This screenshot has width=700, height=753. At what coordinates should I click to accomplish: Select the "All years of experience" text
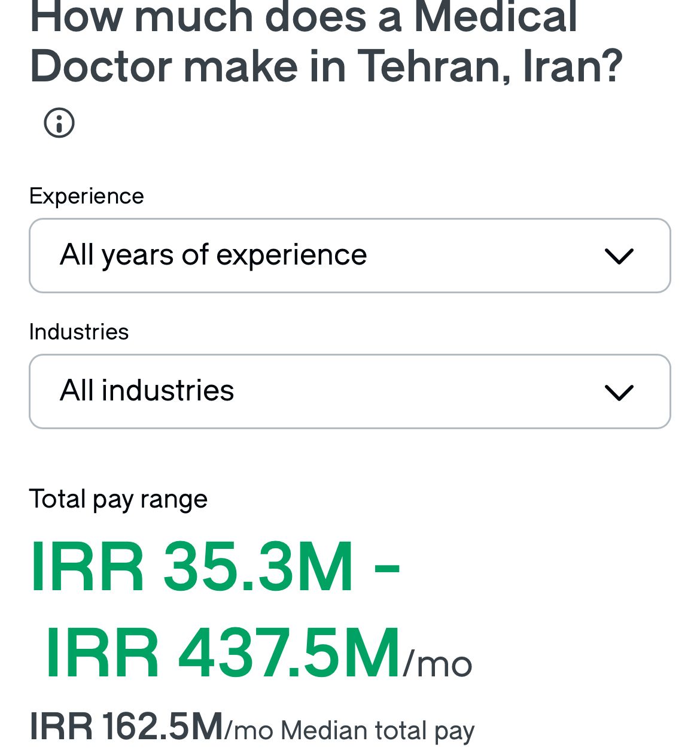tap(213, 256)
